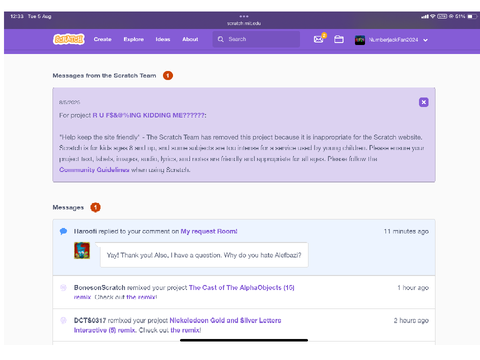Open the Community Guidelines link
Viewport: 480px width, 360px height.
point(94,170)
